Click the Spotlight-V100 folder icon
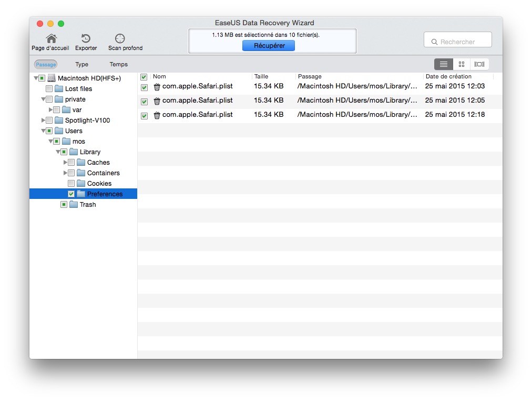 [x=59, y=120]
